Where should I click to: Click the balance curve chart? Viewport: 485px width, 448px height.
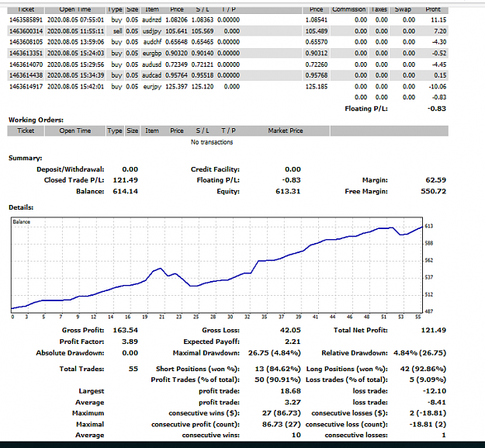click(x=217, y=265)
